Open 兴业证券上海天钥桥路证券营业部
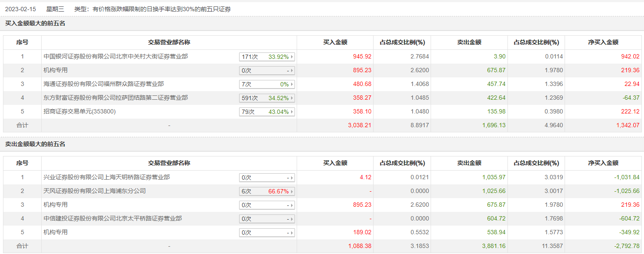This screenshot has width=644, height=254. [x=106, y=177]
